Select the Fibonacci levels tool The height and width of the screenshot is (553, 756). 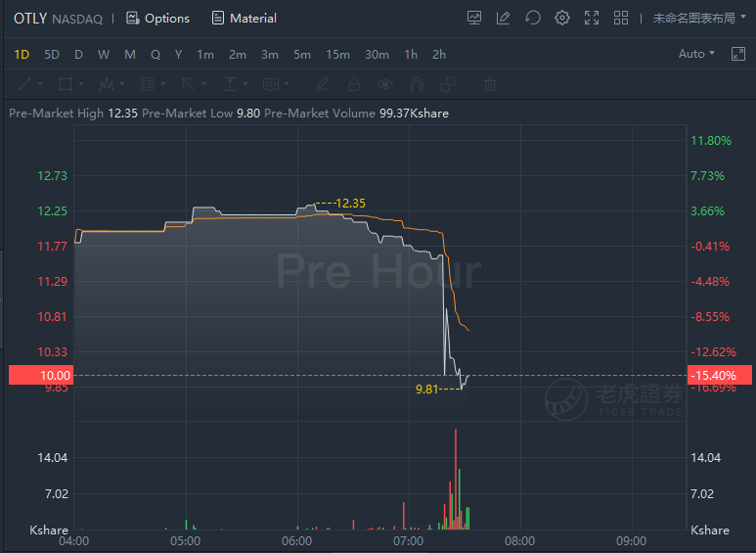point(147,84)
